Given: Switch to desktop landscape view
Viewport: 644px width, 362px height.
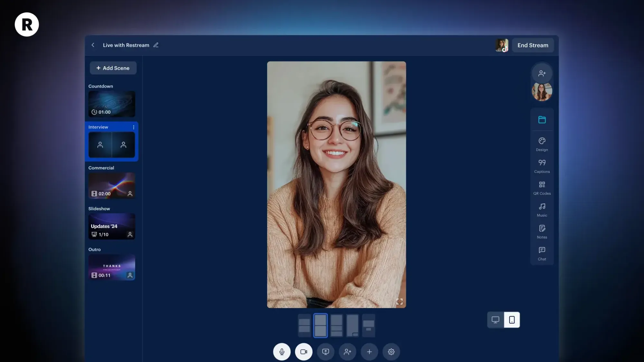Looking at the screenshot, I should pos(495,320).
